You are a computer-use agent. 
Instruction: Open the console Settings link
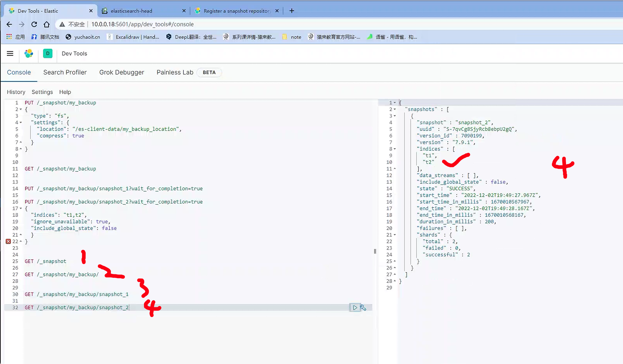point(42,92)
